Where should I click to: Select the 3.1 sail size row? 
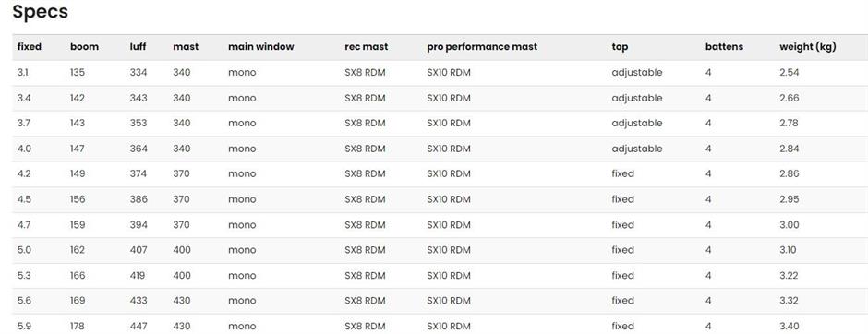tap(440, 73)
